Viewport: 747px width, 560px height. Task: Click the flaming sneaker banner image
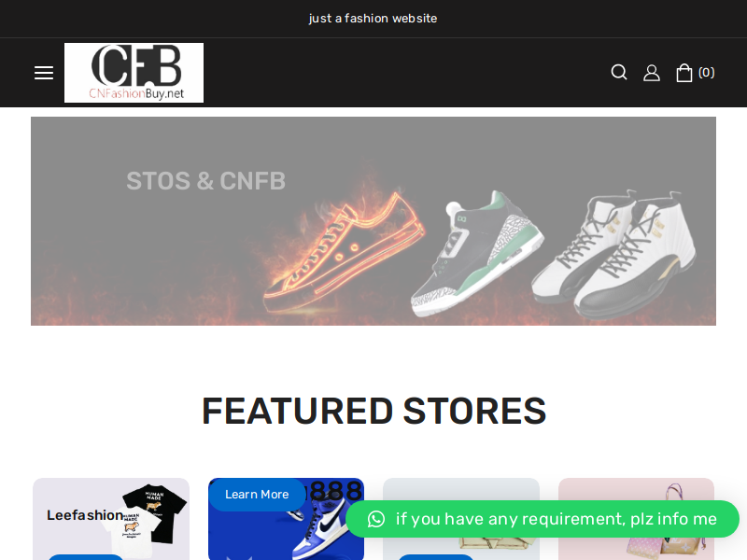tap(344, 252)
